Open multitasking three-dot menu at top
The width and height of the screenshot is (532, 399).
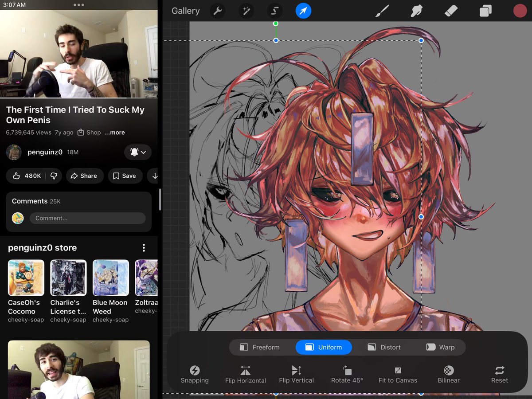click(79, 5)
